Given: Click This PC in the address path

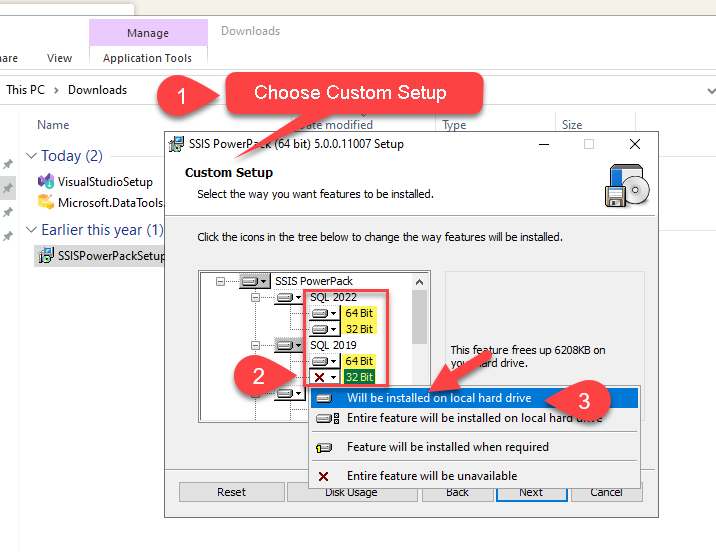Looking at the screenshot, I should (x=26, y=90).
